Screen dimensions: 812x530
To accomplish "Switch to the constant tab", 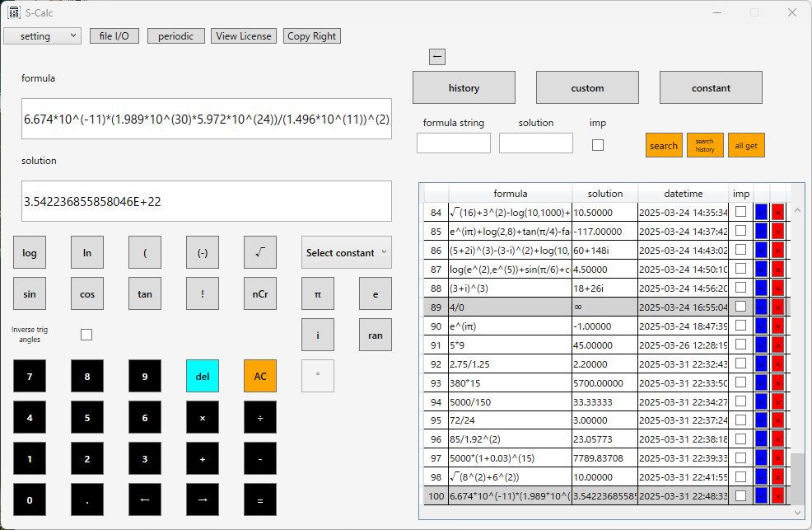I will pos(711,87).
